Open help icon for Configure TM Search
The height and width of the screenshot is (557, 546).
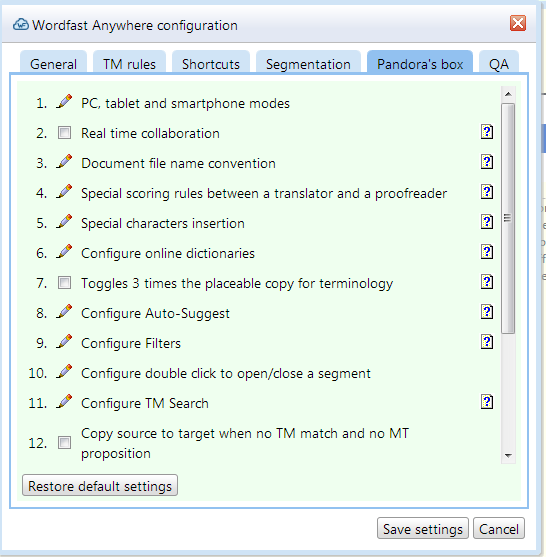point(487,402)
